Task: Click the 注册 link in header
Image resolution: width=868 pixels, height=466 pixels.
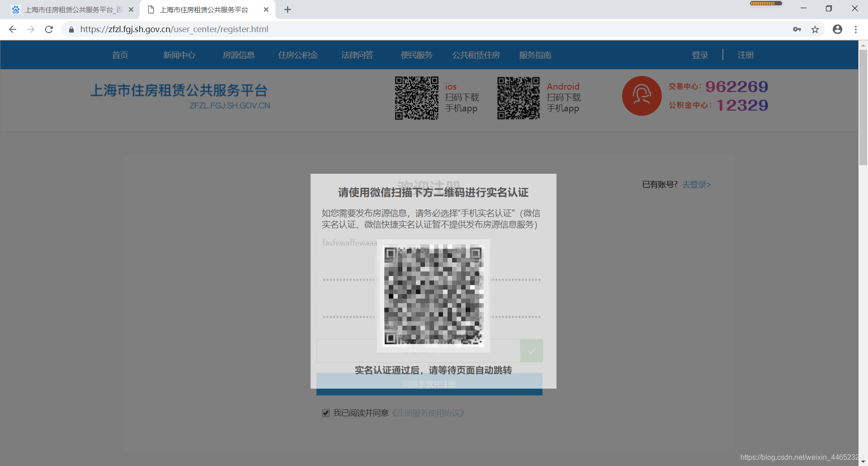Action: tap(746, 55)
